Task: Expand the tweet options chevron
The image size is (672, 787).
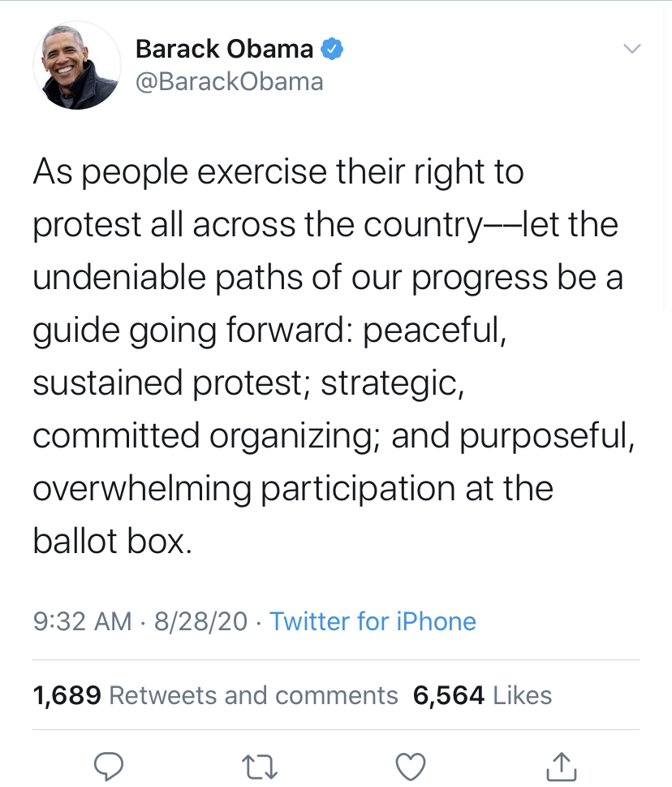Action: pos(632,49)
